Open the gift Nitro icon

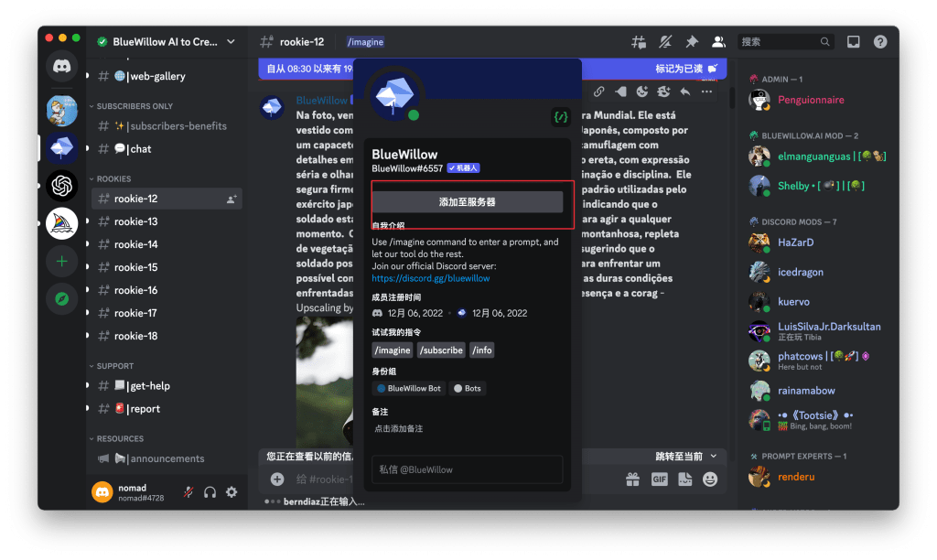tap(633, 479)
